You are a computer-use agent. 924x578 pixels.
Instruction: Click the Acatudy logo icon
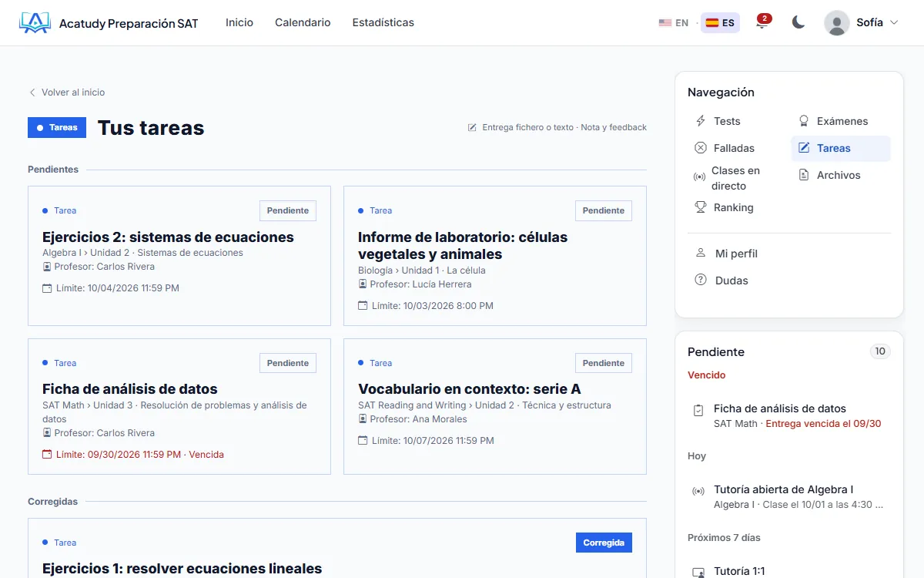tap(35, 23)
